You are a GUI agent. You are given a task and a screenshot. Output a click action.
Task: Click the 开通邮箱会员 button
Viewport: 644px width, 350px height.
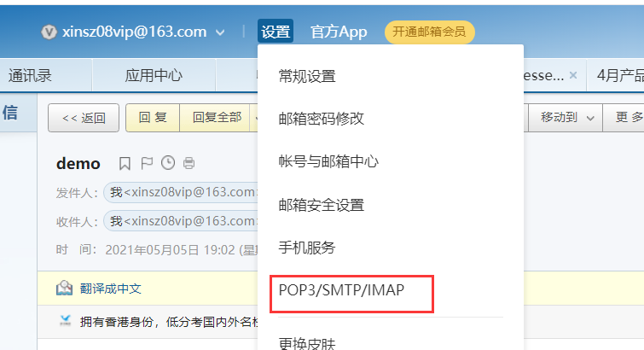point(430,32)
